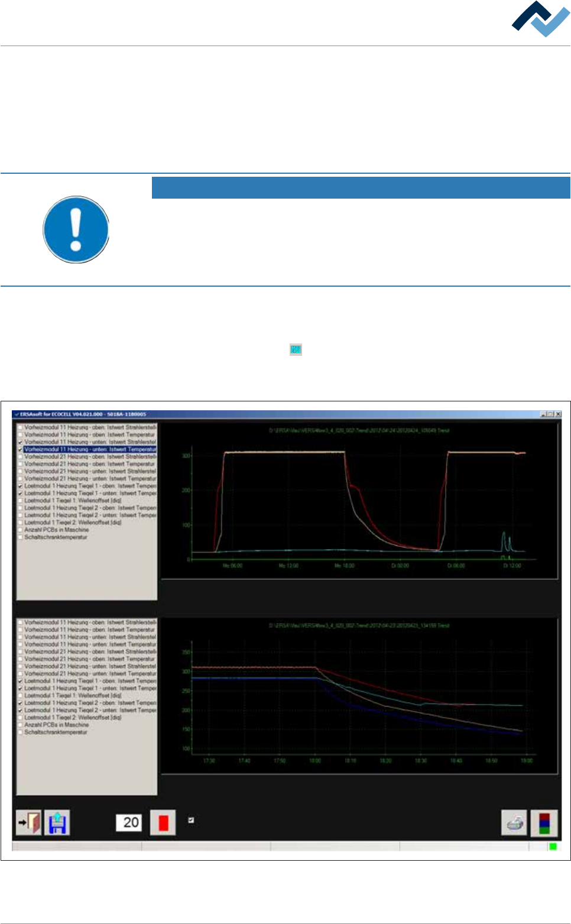Click the upper chart file path title
The width and height of the screenshot is (571, 924).
tap(359, 430)
